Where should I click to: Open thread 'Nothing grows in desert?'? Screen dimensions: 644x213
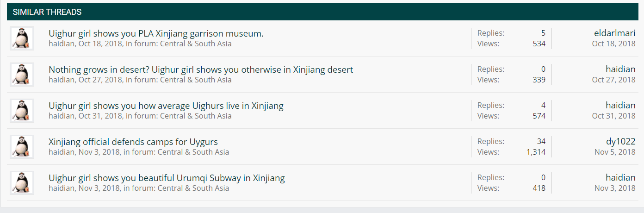pyautogui.click(x=201, y=69)
